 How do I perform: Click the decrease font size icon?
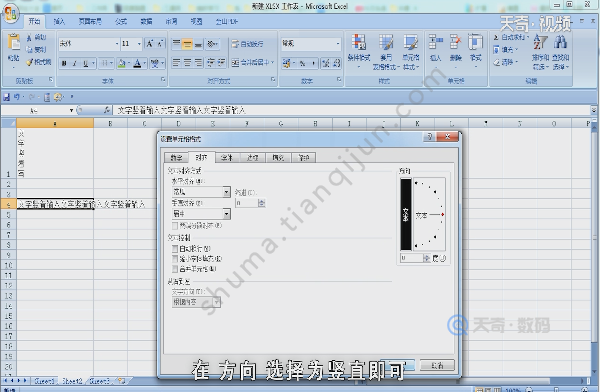click(x=160, y=43)
